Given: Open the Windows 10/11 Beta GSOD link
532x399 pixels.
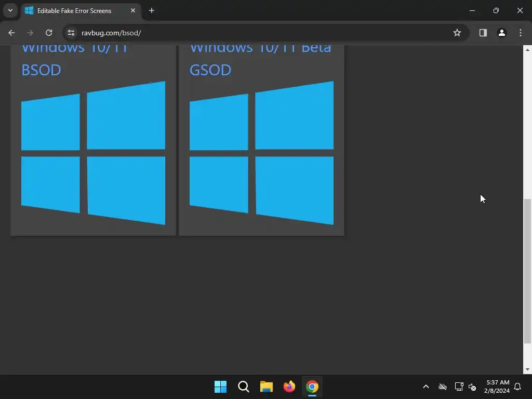Looking at the screenshot, I should [x=260, y=58].
